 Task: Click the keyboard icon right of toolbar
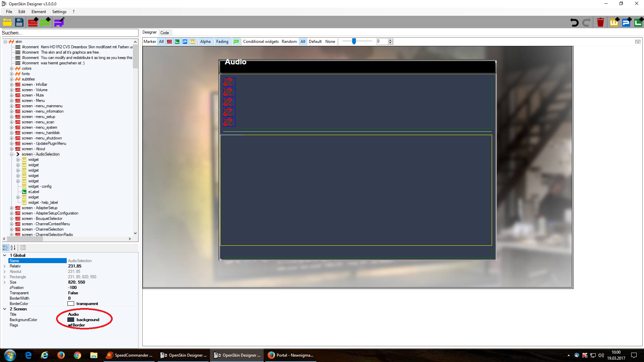click(x=638, y=42)
